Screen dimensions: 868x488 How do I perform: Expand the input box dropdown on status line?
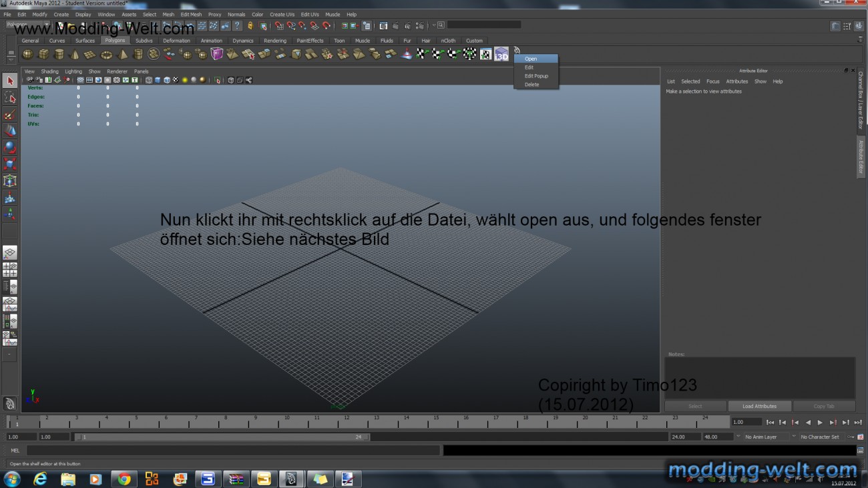(x=434, y=25)
